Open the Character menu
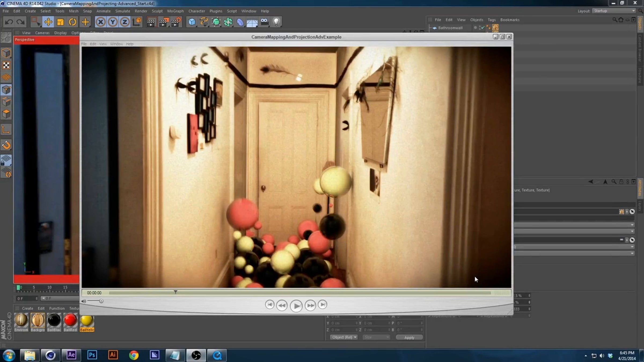The image size is (644, 362). coord(197,11)
